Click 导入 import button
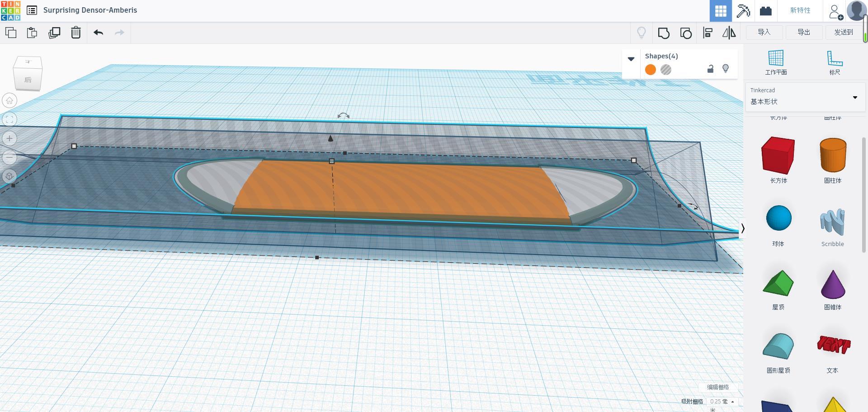The height and width of the screenshot is (412, 868). point(764,32)
